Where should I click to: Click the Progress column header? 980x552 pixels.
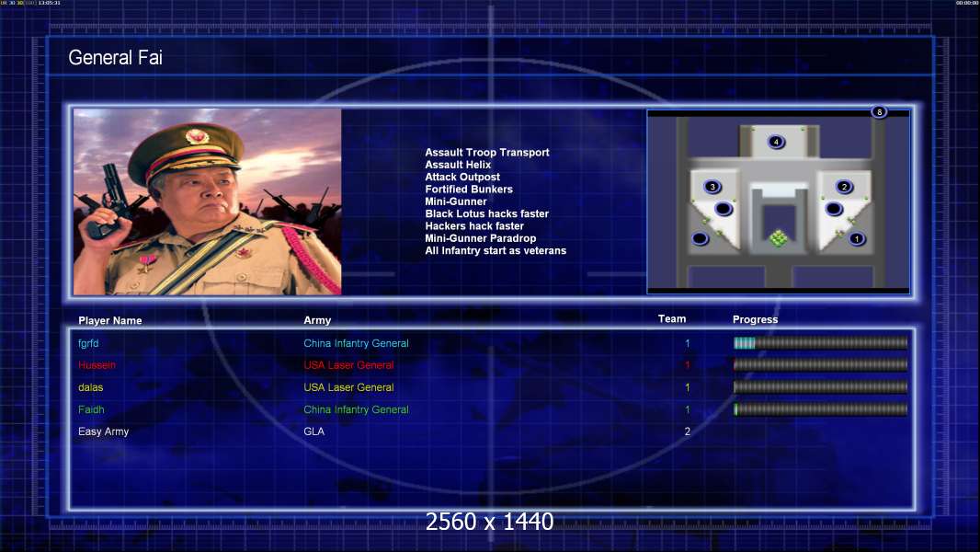[755, 319]
